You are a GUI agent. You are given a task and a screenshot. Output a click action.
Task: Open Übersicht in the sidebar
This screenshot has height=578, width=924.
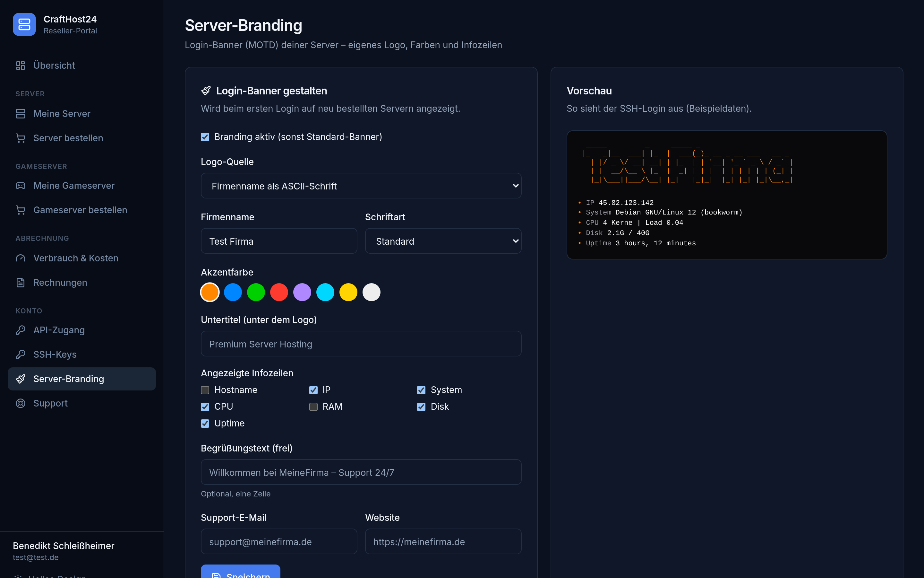point(82,66)
